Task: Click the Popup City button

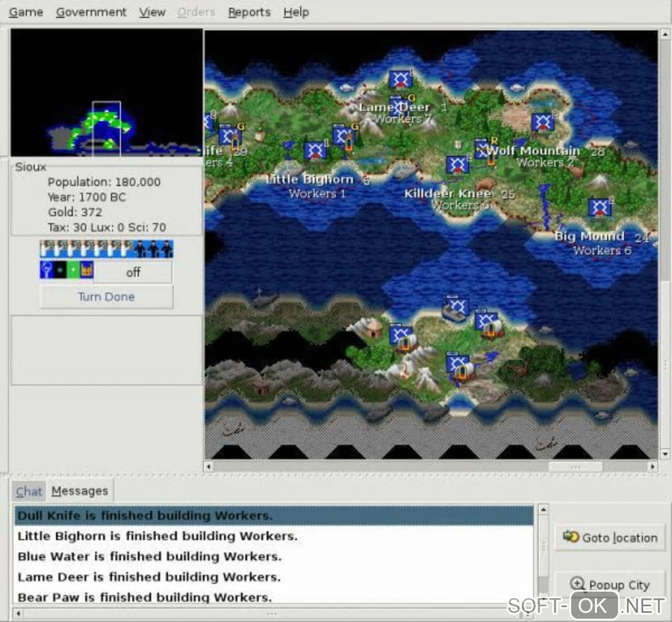Action: [x=610, y=584]
